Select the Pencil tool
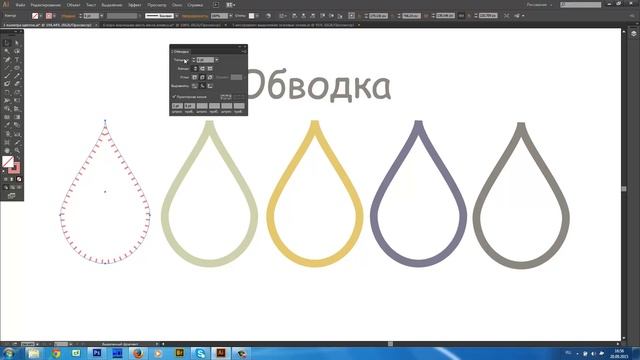Viewport: 640px width, 360px height. (x=17, y=76)
